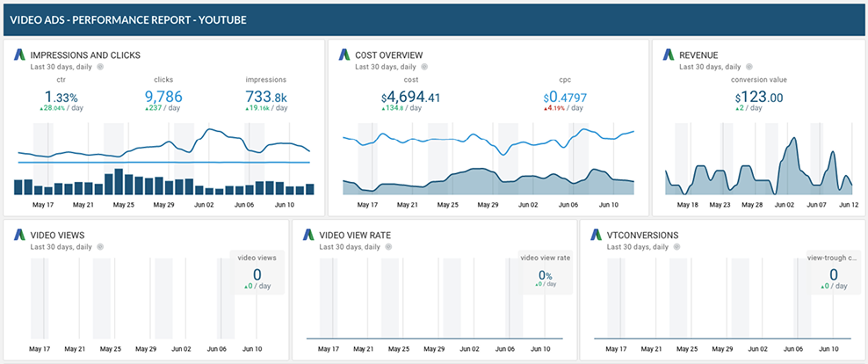Image resolution: width=868 pixels, height=364 pixels.
Task: Click the small round icon under Revenue title
Action: 749,67
